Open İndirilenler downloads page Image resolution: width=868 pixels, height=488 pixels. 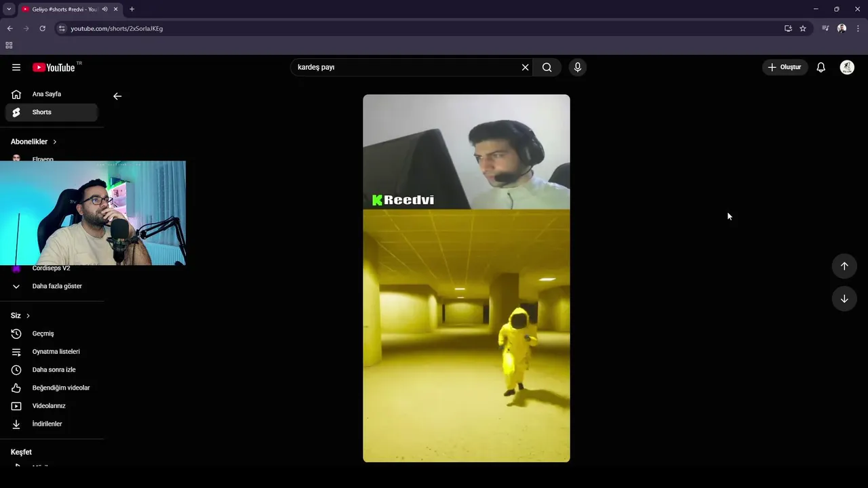coord(52,424)
